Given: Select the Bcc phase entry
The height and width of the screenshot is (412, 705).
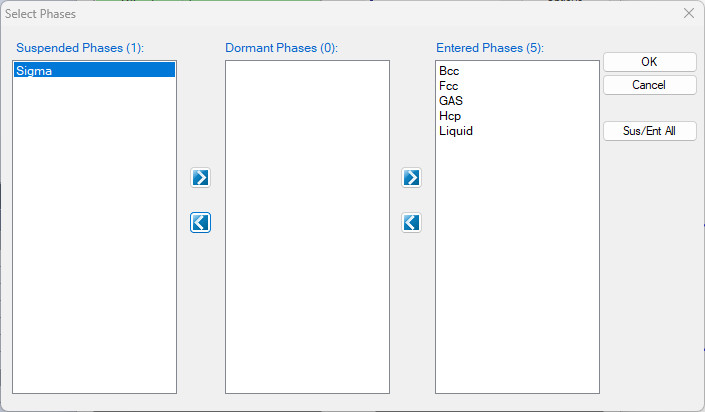Looking at the screenshot, I should pos(448,71).
